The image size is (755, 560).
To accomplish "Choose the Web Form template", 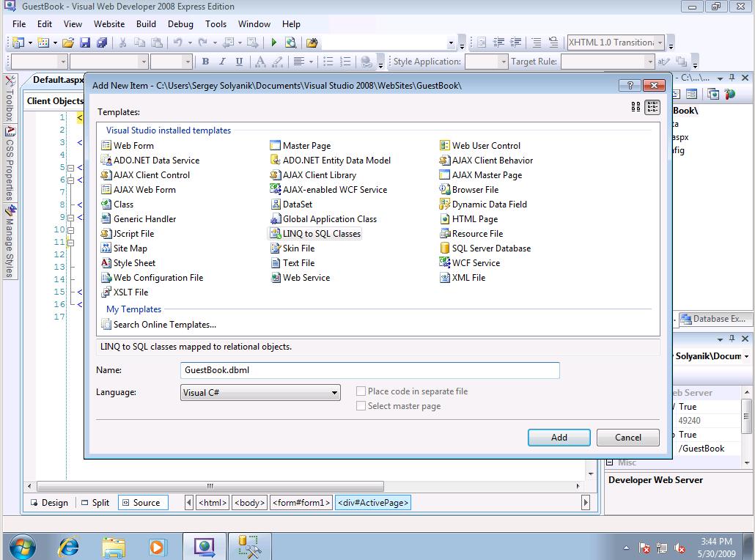I will coord(128,145).
